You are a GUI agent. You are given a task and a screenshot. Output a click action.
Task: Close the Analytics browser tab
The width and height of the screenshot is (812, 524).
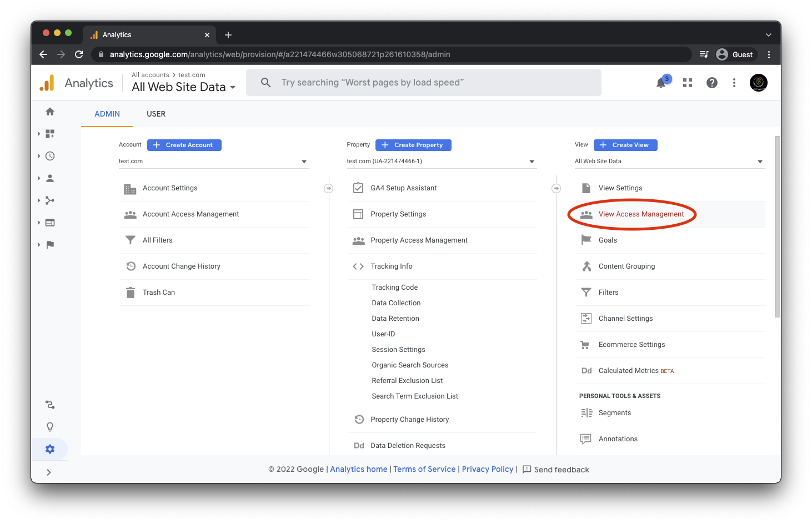point(207,35)
